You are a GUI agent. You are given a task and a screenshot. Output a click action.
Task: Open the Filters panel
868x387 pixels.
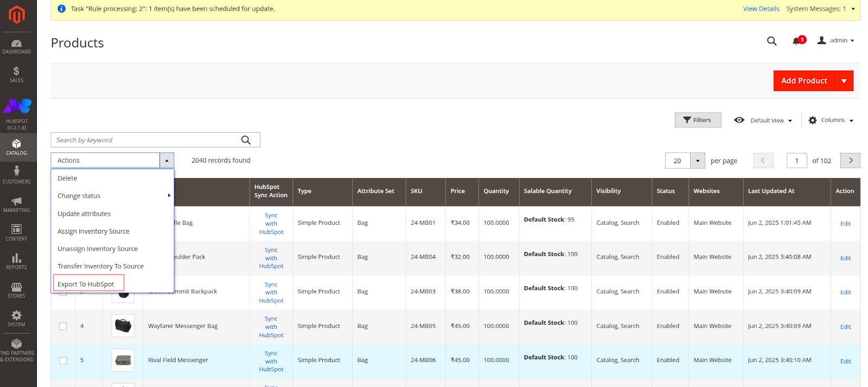[x=698, y=120]
